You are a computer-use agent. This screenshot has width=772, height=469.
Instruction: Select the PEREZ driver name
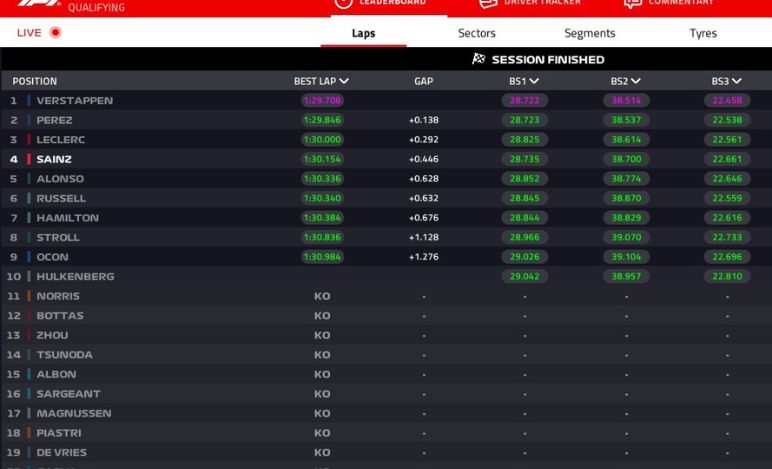point(54,120)
